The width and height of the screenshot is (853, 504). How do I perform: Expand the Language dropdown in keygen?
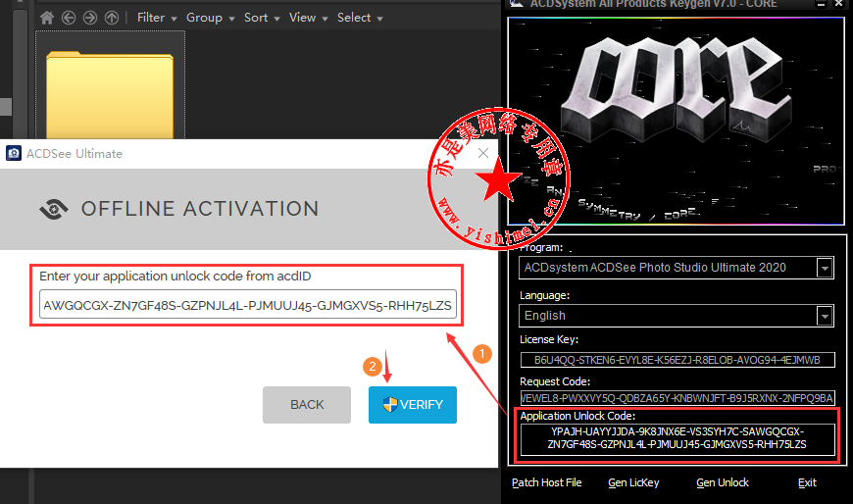825,316
